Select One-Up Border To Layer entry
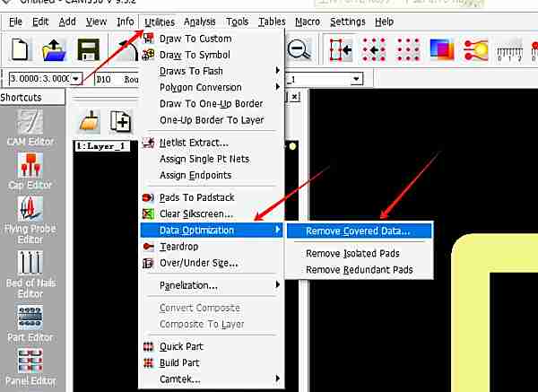 212,120
